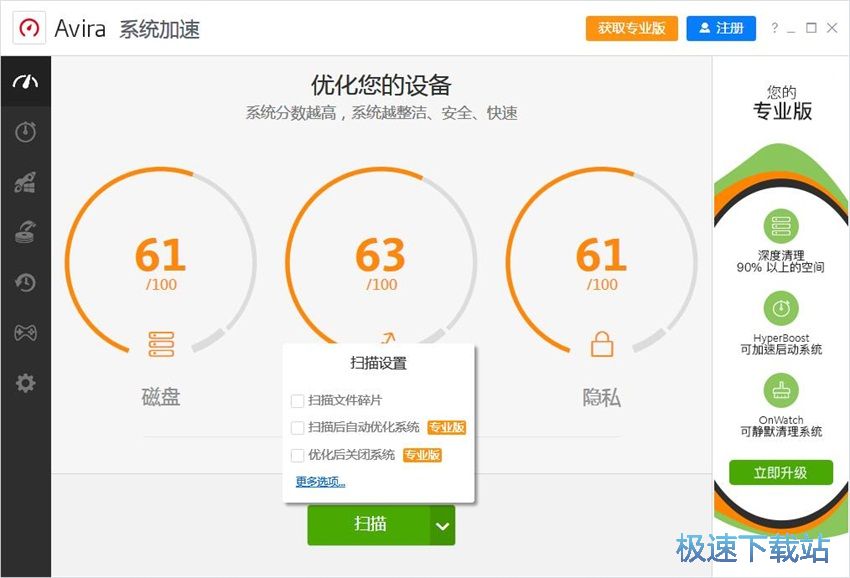
Task: Click the 扫描设置 popup title
Action: click(378, 363)
